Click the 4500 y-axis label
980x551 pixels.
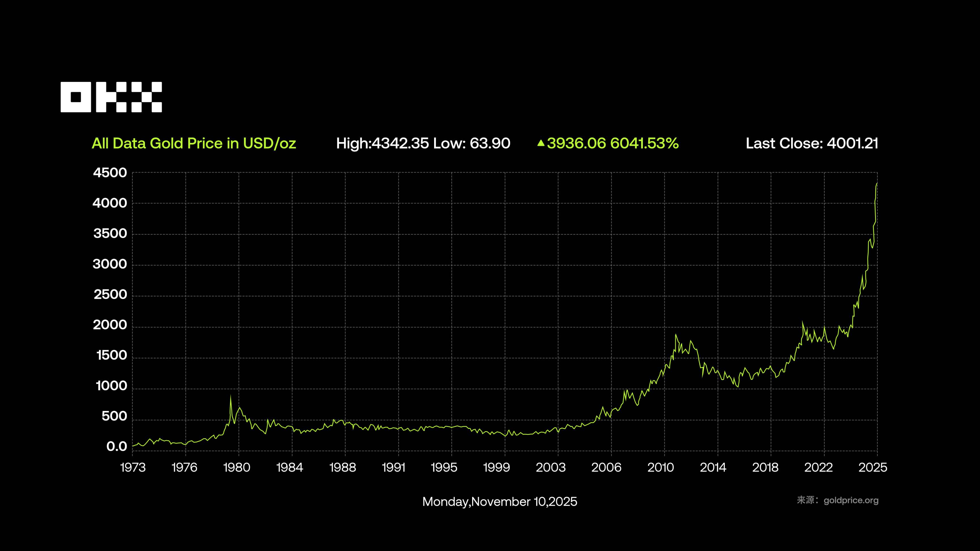click(110, 173)
